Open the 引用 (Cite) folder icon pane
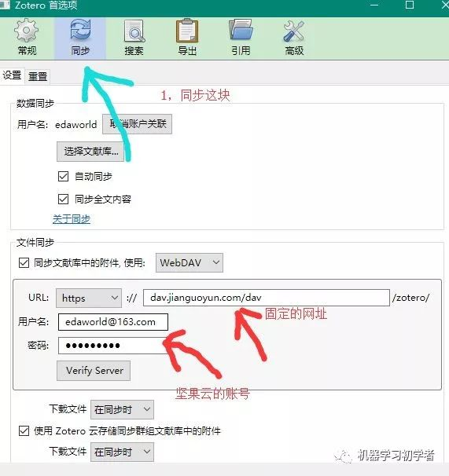This screenshot has width=449, height=476. 241,38
